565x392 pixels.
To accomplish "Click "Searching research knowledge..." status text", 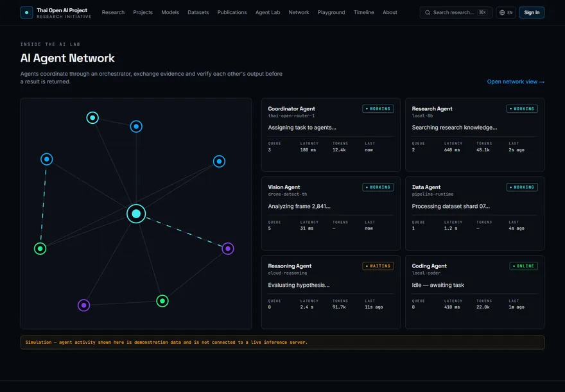I will pos(455,128).
